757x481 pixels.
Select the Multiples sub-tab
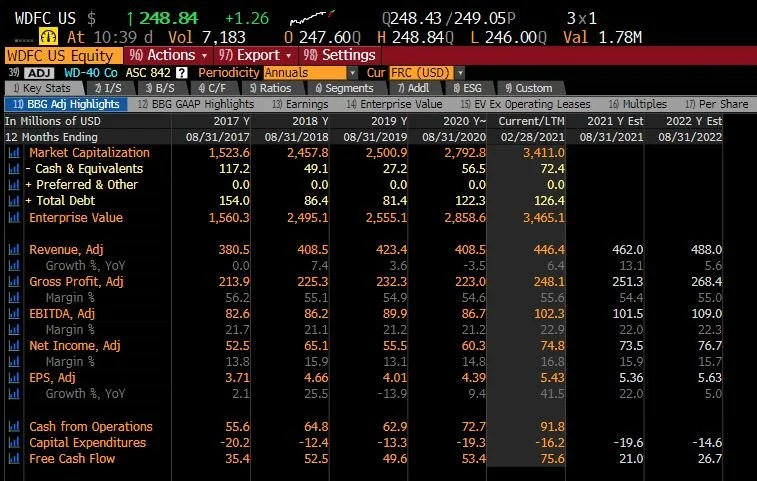(x=637, y=104)
